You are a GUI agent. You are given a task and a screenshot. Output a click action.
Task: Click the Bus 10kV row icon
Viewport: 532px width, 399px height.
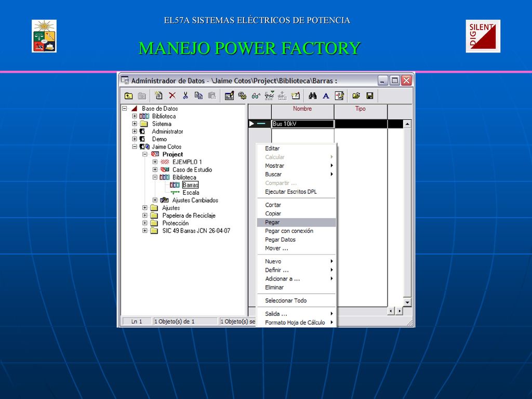[x=261, y=124]
